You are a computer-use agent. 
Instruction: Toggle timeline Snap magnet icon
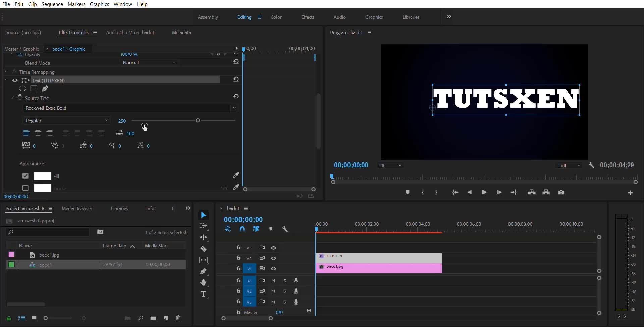tap(242, 229)
